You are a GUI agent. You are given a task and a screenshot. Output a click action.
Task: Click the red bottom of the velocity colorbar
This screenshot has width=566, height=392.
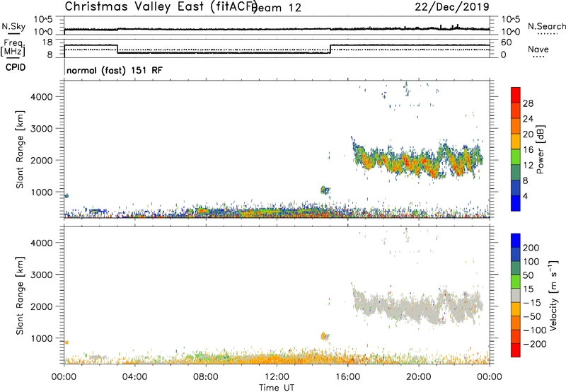516,350
